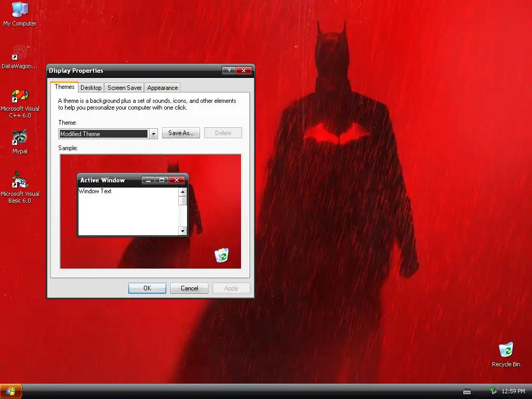Image resolution: width=532 pixels, height=399 pixels.
Task: Click the Recycle Bin in sample preview
Action: click(221, 255)
